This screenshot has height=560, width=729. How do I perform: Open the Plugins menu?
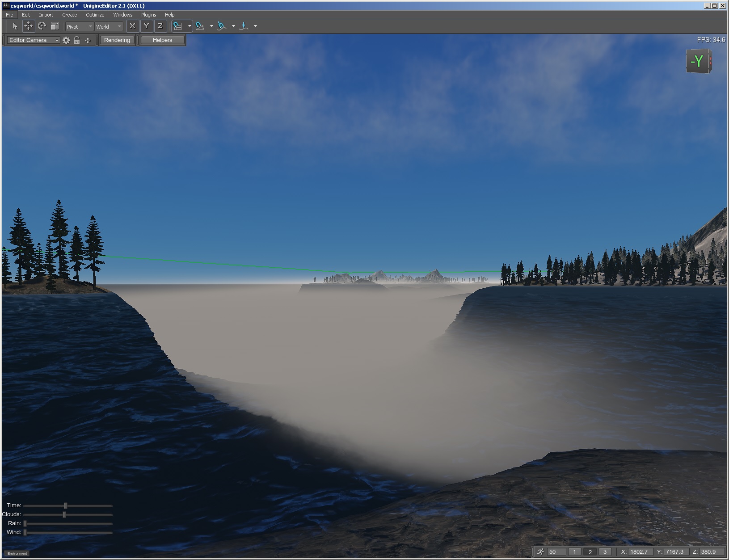pos(148,15)
